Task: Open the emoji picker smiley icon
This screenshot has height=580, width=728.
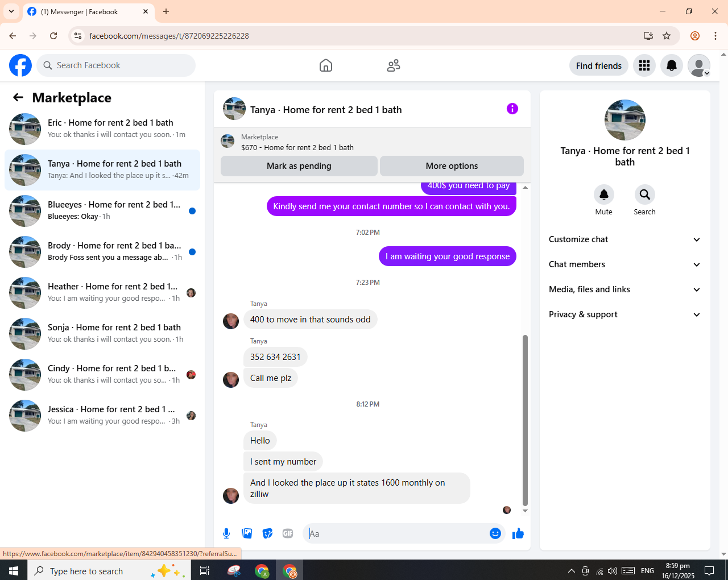Action: coord(495,533)
